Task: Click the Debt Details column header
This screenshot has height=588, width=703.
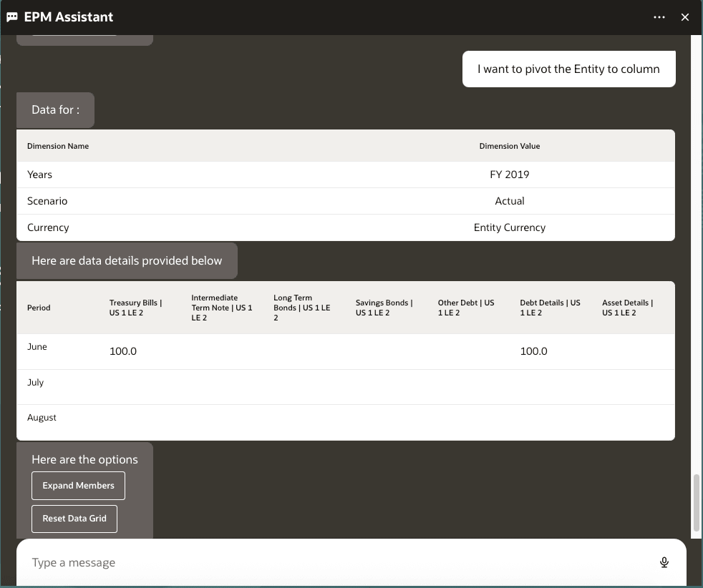Action: point(550,308)
